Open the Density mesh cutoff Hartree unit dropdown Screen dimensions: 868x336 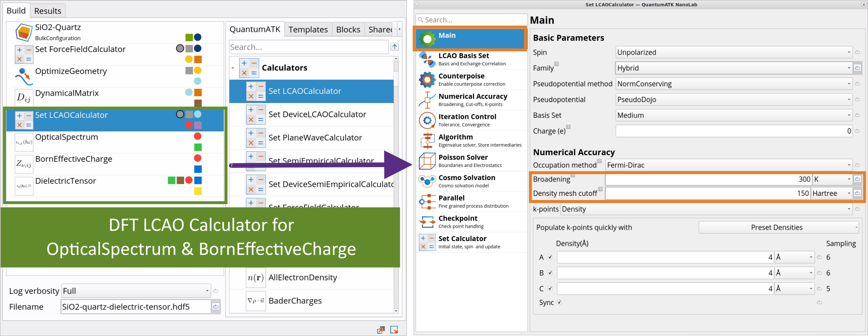[831, 193]
